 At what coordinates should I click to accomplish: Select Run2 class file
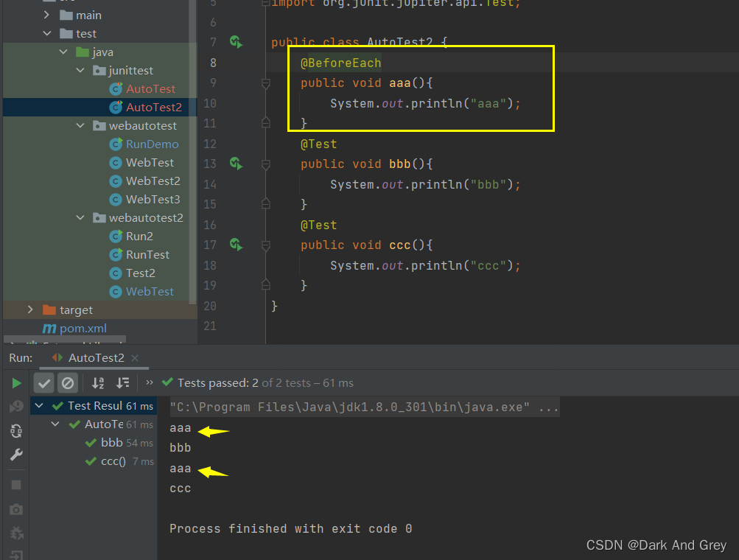(139, 236)
